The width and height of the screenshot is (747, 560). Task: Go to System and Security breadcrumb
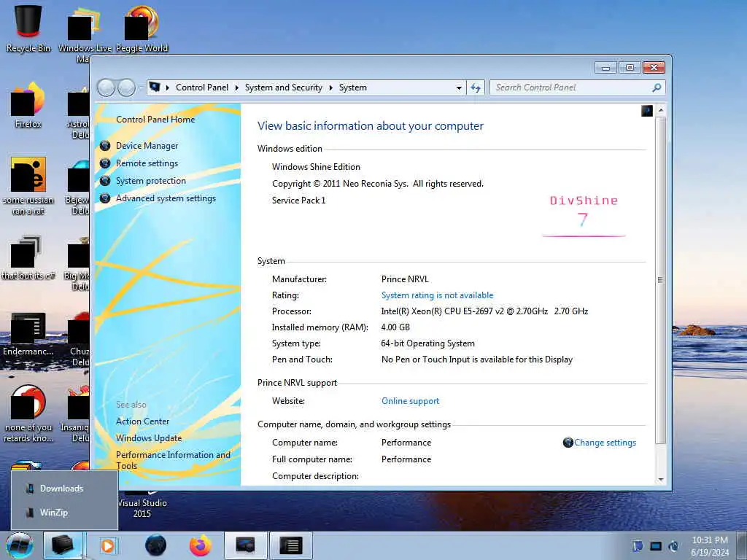click(284, 87)
